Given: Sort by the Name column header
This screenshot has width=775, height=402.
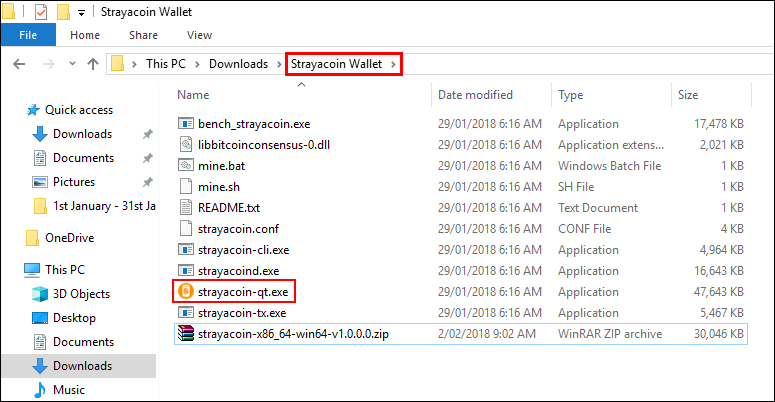Looking at the screenshot, I should 193,95.
